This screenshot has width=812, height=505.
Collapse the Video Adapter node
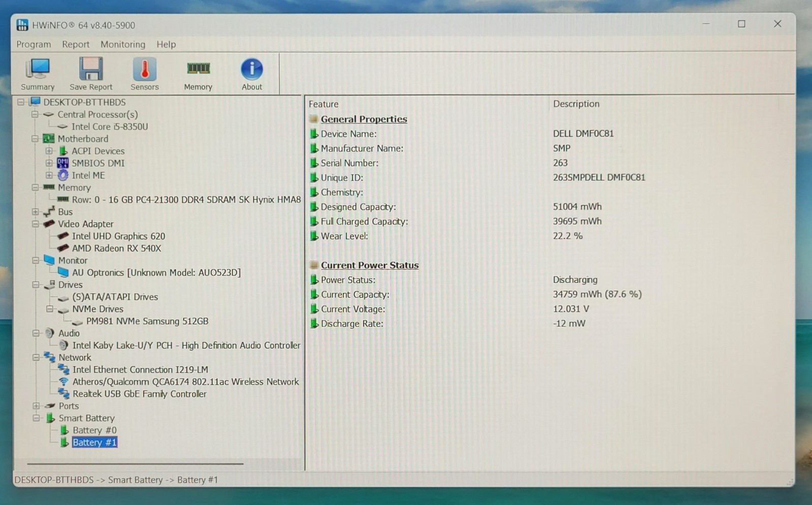36,224
